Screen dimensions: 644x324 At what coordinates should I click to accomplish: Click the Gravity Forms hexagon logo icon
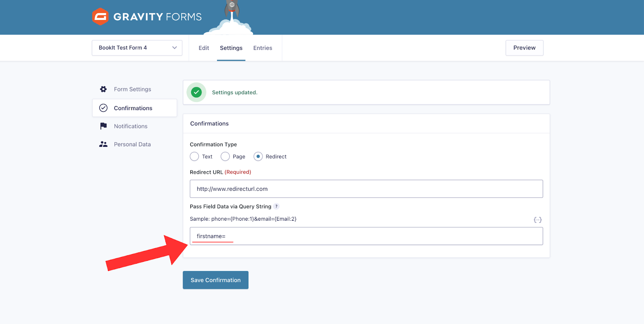point(100,17)
